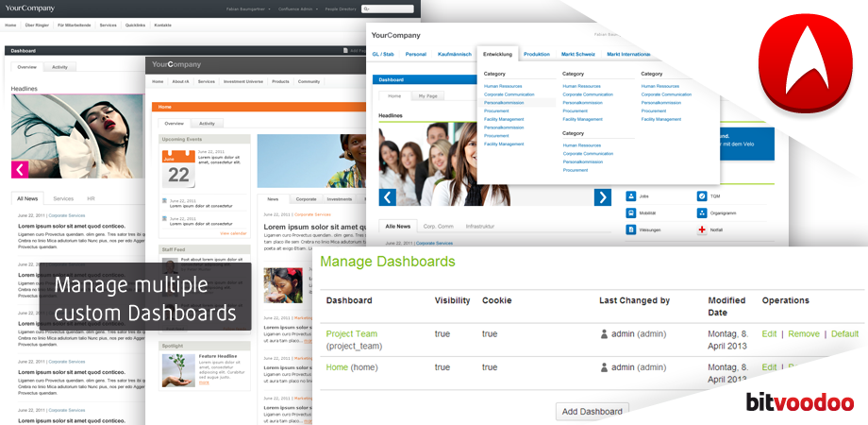Click the plant thumbnail in Spotlight

coord(178,370)
